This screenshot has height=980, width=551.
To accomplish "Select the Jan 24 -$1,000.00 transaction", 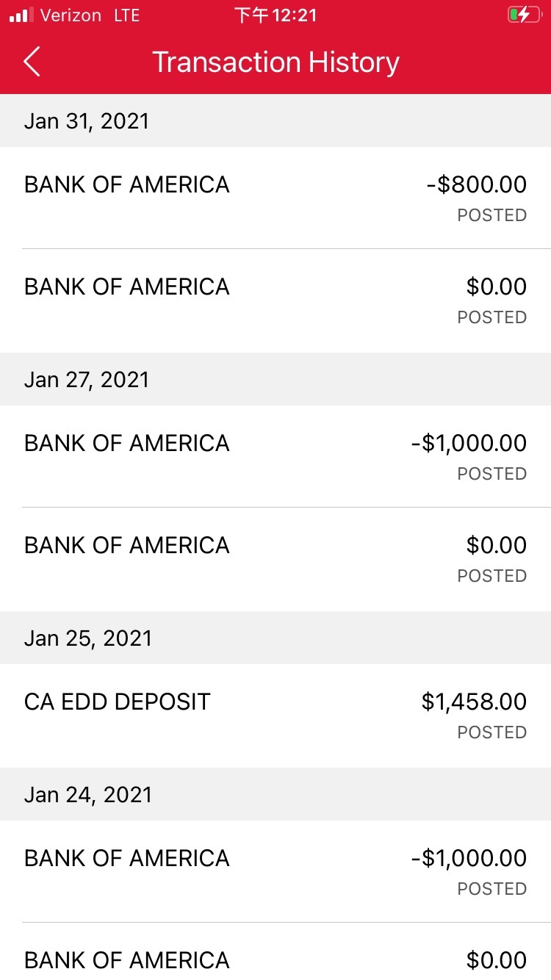I will [x=275, y=871].
